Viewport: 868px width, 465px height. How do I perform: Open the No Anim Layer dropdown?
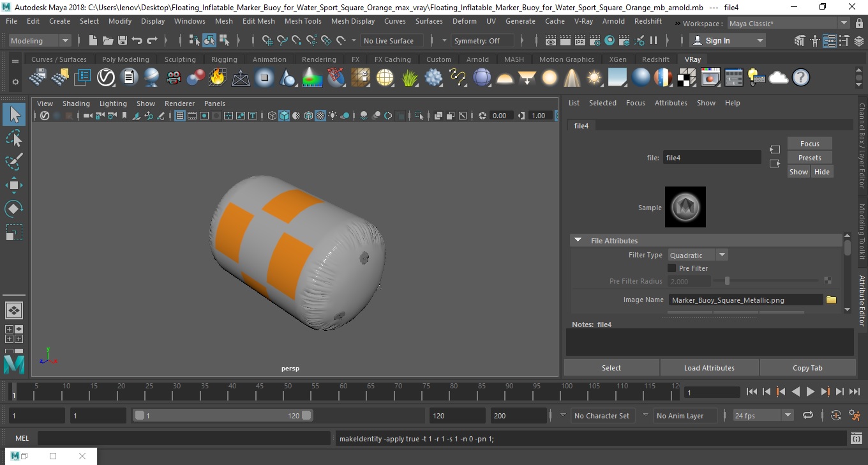coord(685,415)
